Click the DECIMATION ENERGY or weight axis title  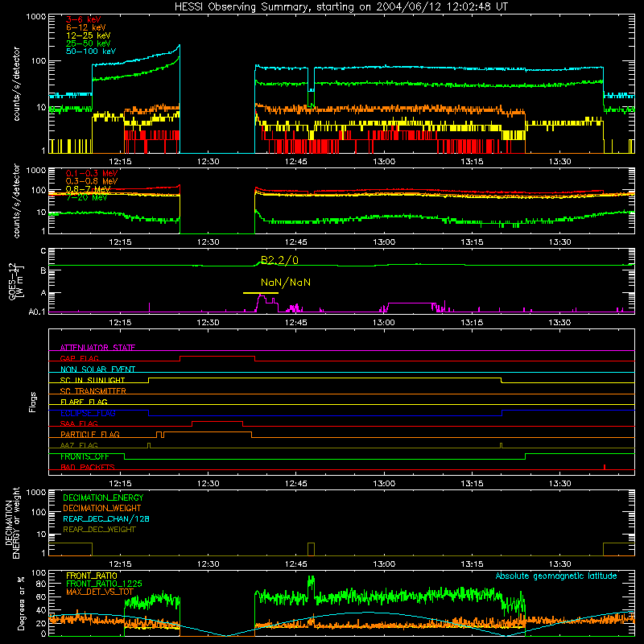point(12,522)
